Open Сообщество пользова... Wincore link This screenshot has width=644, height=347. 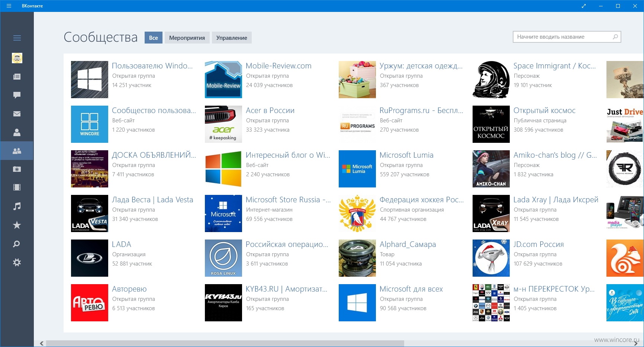154,110
